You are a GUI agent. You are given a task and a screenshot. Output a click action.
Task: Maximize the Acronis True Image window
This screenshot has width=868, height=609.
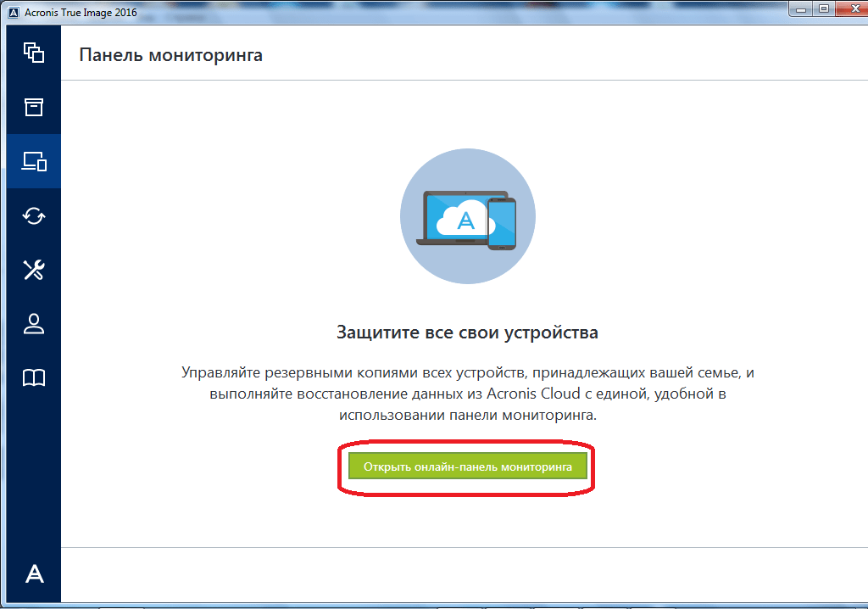coord(824,8)
